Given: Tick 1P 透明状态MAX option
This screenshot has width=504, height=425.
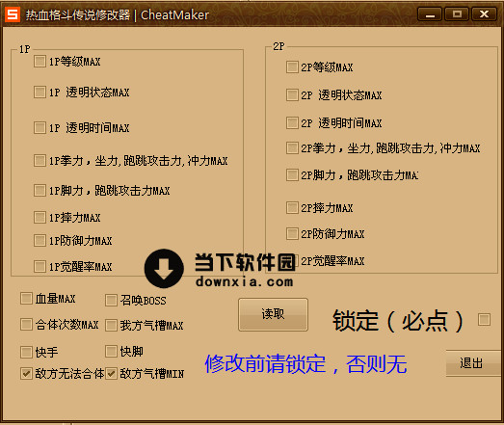Looking at the screenshot, I should (40, 92).
